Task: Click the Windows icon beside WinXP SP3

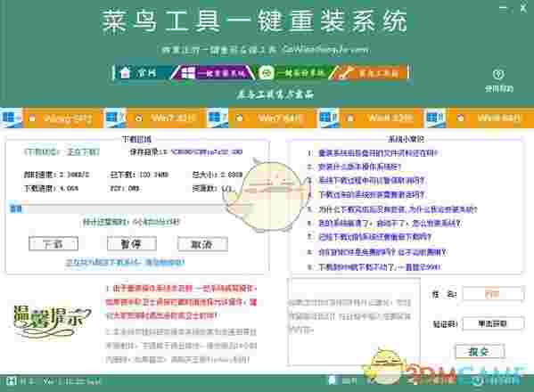Action: [11, 118]
